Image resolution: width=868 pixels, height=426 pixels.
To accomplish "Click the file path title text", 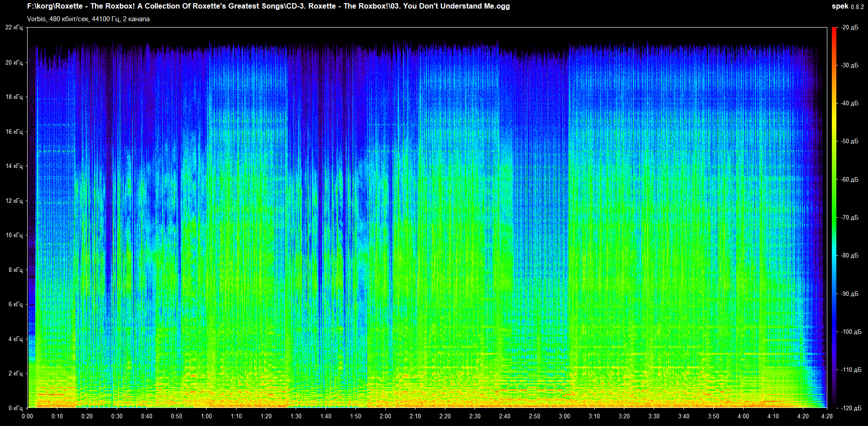I will pyautogui.click(x=268, y=6).
